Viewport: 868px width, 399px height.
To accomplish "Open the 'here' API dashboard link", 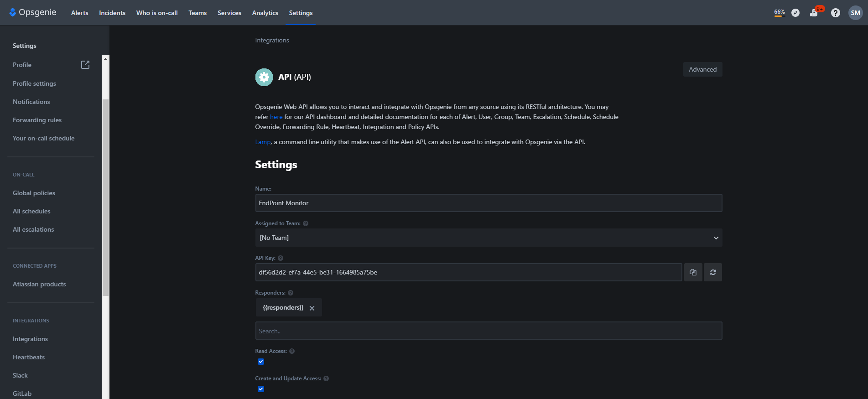I will 276,117.
